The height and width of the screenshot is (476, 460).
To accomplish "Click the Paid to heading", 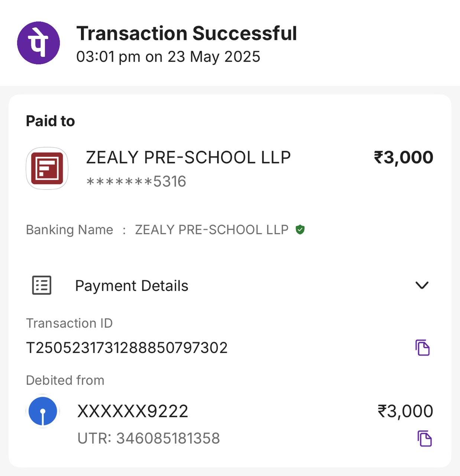I will click(51, 121).
